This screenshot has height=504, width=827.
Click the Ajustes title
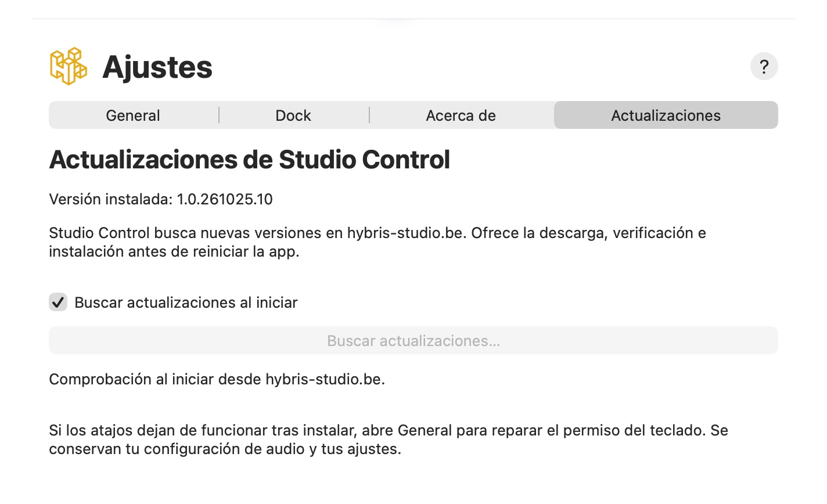coord(157,67)
